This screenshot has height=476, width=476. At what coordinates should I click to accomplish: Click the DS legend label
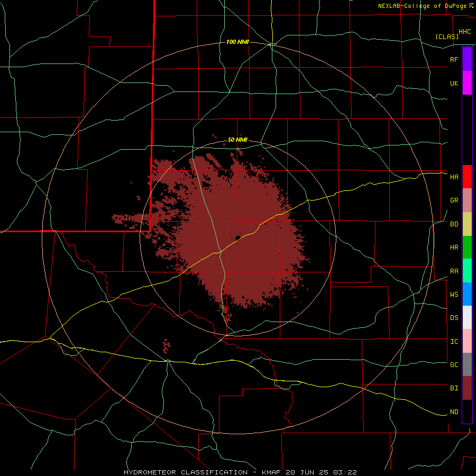[454, 317]
